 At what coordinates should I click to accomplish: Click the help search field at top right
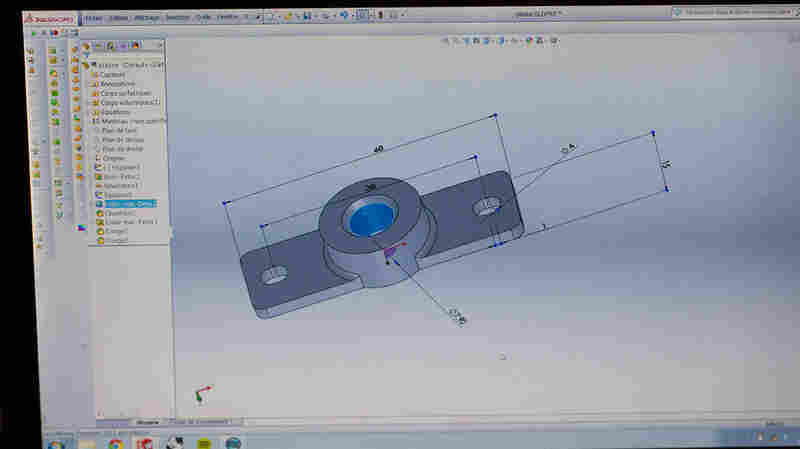[735, 12]
